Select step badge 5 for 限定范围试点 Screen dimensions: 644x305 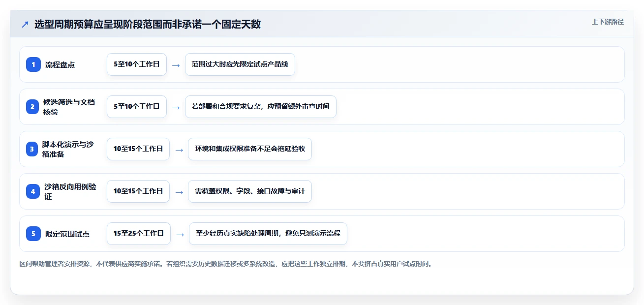click(33, 234)
